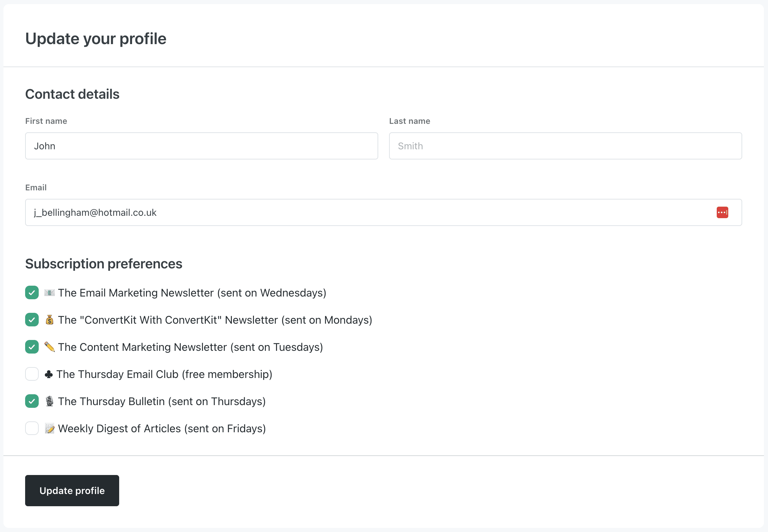Click the Thursday Email Club free membership label
768x532 pixels.
[x=164, y=374]
